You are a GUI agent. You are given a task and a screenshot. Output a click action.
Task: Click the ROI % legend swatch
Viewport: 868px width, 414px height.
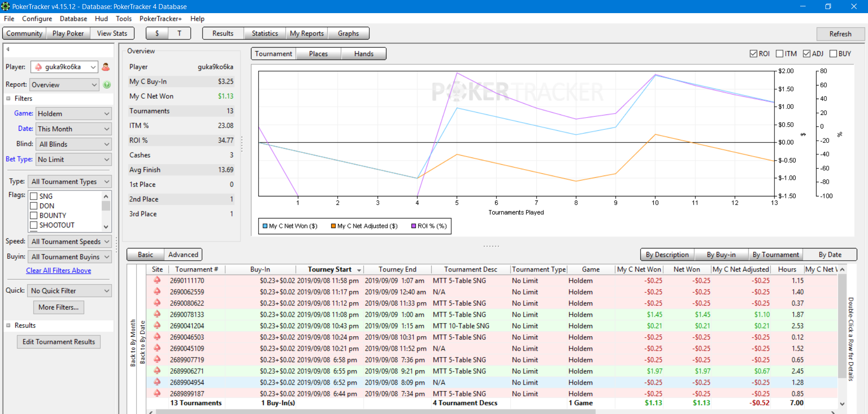(414, 226)
